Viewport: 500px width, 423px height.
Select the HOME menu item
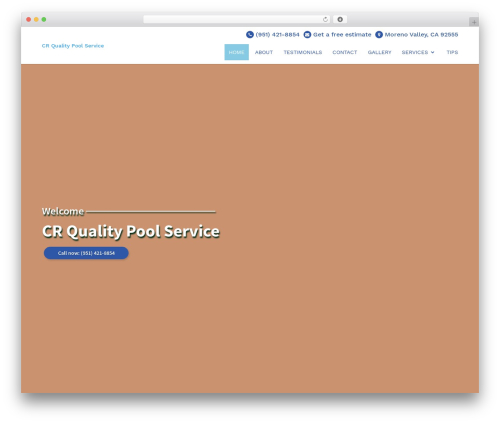click(x=237, y=52)
